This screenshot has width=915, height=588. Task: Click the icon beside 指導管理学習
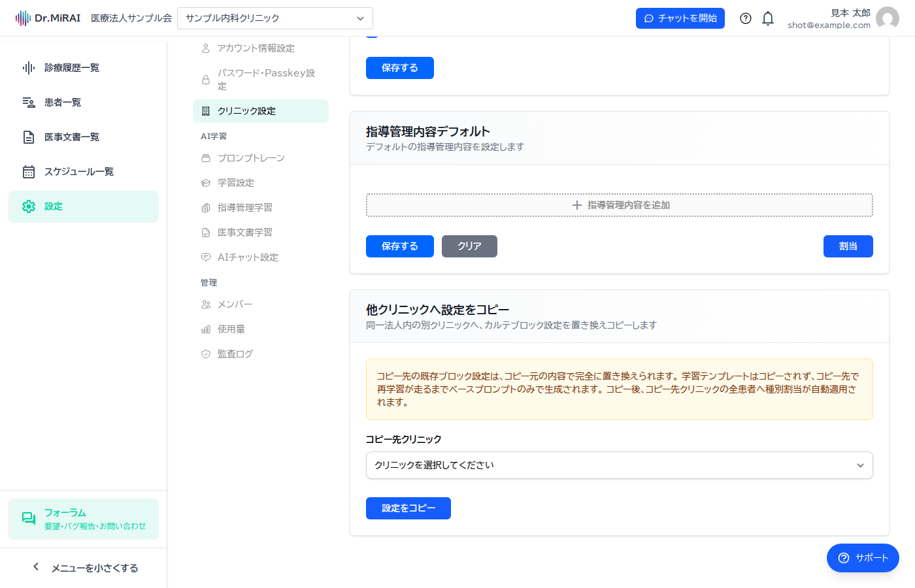click(x=206, y=208)
